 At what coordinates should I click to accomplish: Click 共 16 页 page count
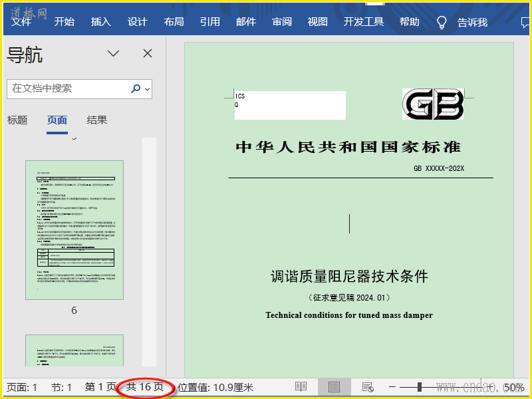145,387
